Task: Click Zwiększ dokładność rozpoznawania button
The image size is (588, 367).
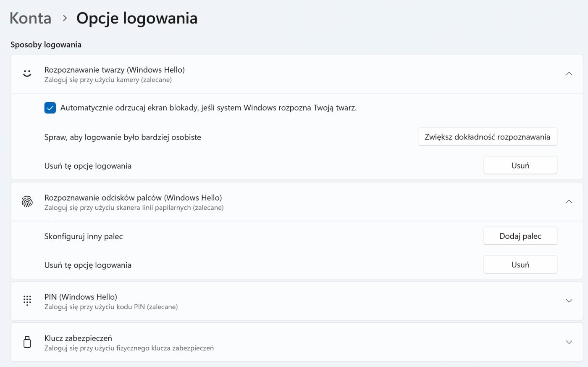Action: (x=487, y=137)
